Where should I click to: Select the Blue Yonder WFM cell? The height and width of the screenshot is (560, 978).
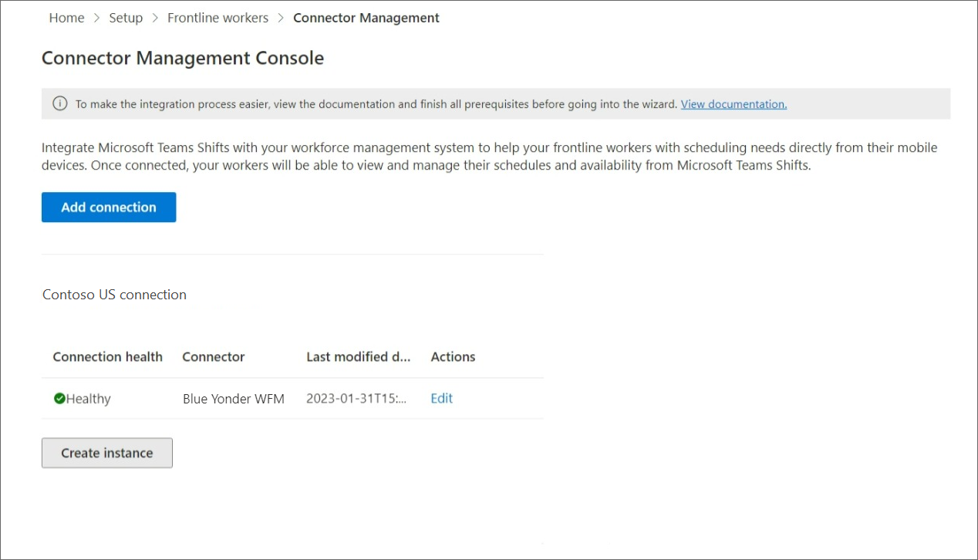pyautogui.click(x=233, y=399)
